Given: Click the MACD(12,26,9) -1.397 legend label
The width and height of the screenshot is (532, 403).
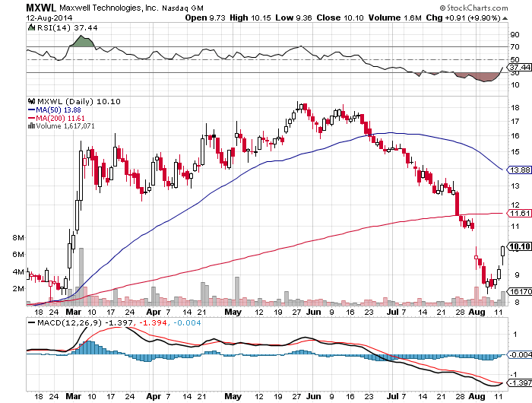Looking at the screenshot, I should (x=85, y=322).
